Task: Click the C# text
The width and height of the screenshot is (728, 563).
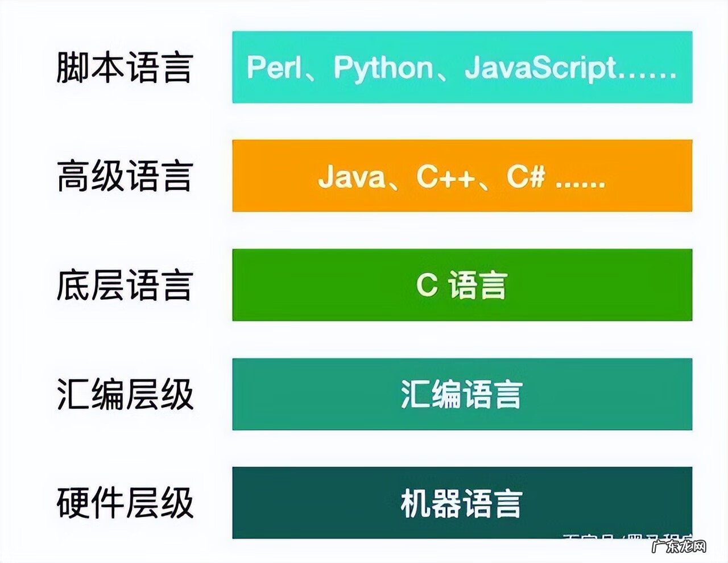Action: pos(526,176)
